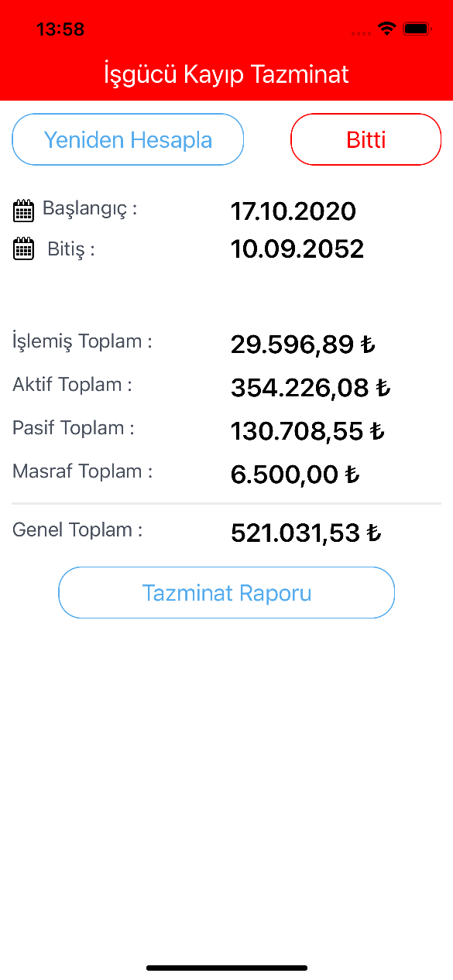Tap the Wi-Fi icon in status bar

(x=386, y=29)
